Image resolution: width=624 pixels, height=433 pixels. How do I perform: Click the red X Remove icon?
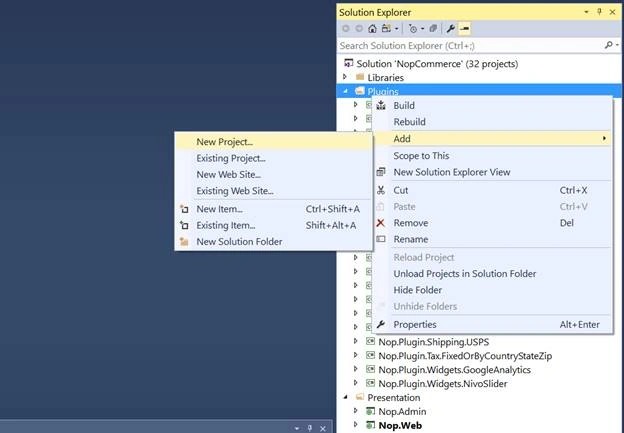pyautogui.click(x=381, y=223)
